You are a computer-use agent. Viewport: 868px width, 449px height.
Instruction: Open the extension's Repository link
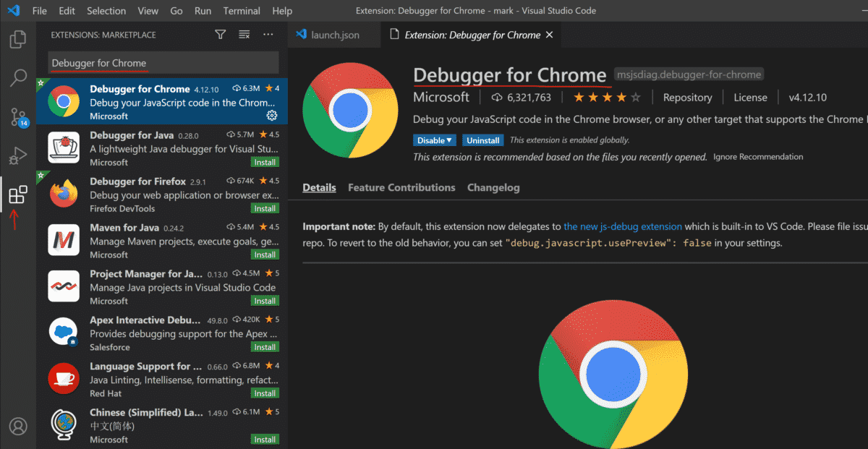tap(686, 97)
